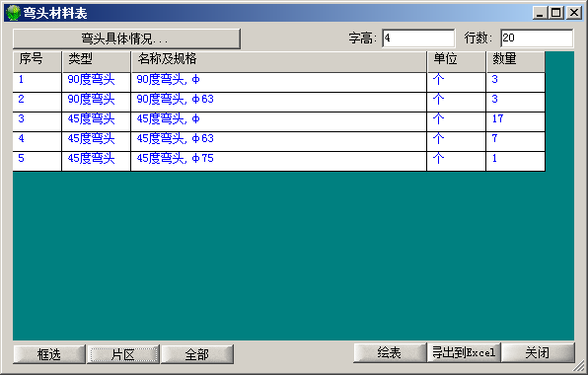Click the green app icon in title bar
Viewport: 588px width, 375px height.
[x=13, y=13]
